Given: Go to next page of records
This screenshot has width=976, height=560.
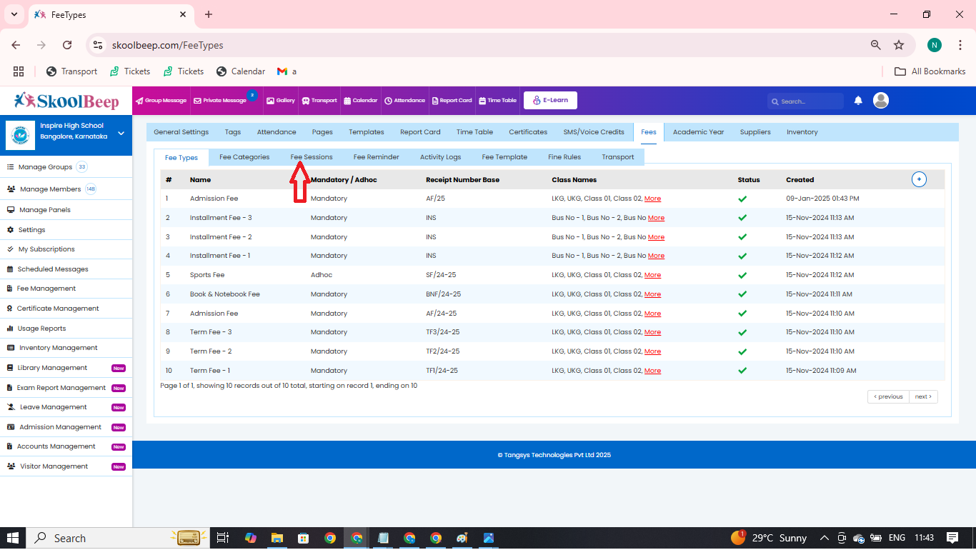Looking at the screenshot, I should 923,396.
